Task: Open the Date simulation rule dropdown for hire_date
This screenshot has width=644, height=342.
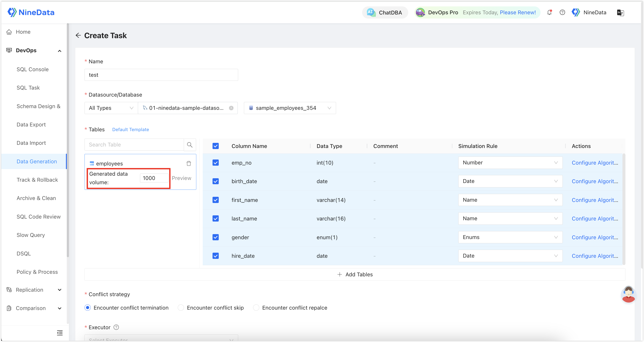Action: pos(510,256)
